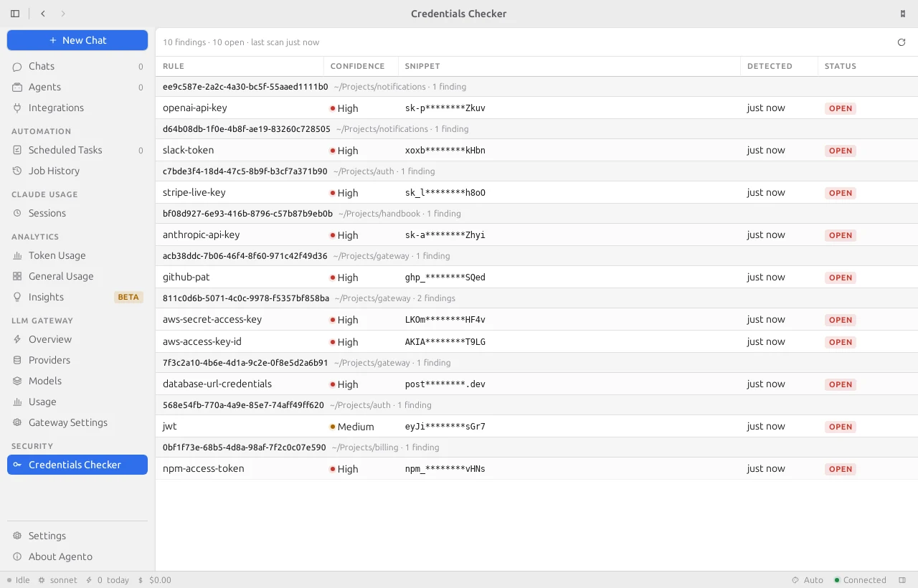Click the github-pat snippet ghp_********SQed
The height and width of the screenshot is (588, 918).
tap(445, 278)
